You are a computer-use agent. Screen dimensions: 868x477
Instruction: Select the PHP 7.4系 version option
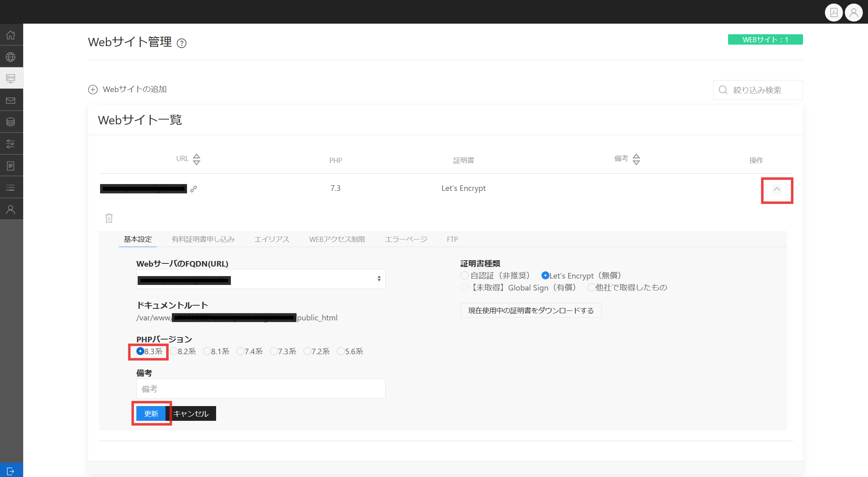240,351
